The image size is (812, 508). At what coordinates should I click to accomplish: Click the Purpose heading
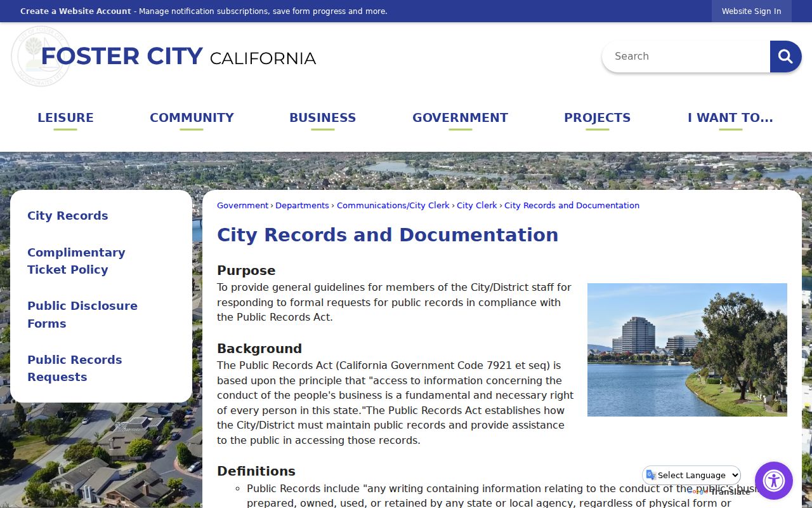click(246, 271)
